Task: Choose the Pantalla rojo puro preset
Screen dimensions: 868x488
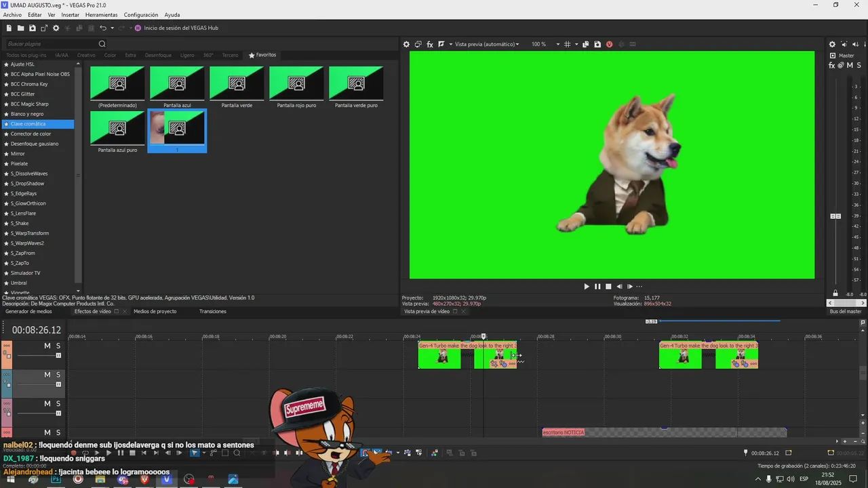Action: click(x=296, y=83)
